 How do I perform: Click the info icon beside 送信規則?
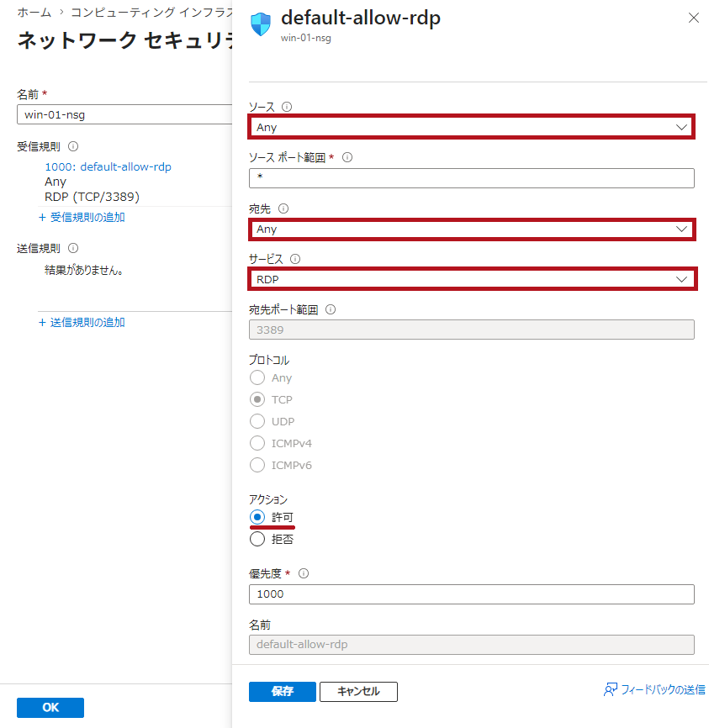[x=73, y=248]
